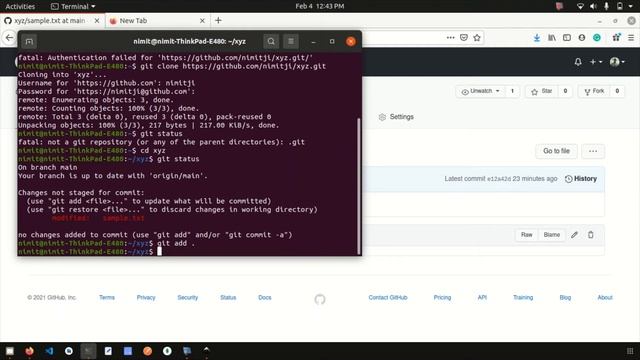The image size is (640, 360).
Task: Switch to xyz/sample.txt browser tab
Action: (49, 20)
